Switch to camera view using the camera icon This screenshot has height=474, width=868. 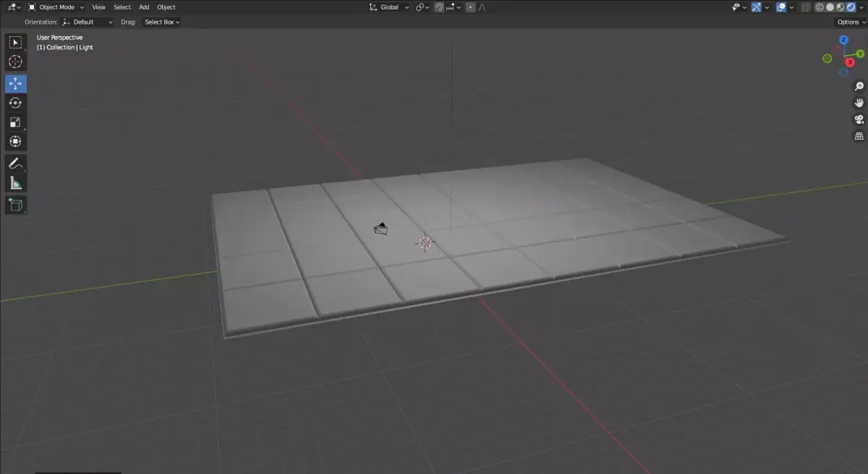coord(859,119)
